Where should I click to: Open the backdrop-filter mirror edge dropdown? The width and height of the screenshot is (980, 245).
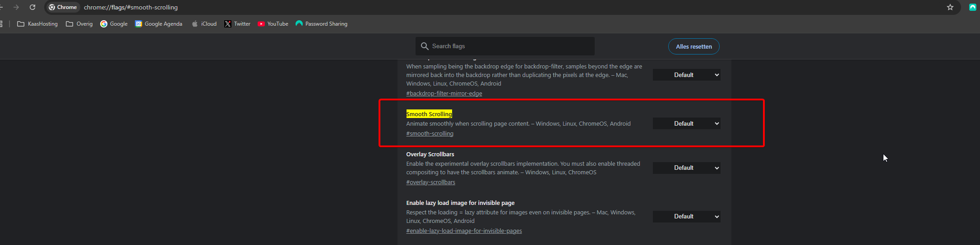(686, 75)
